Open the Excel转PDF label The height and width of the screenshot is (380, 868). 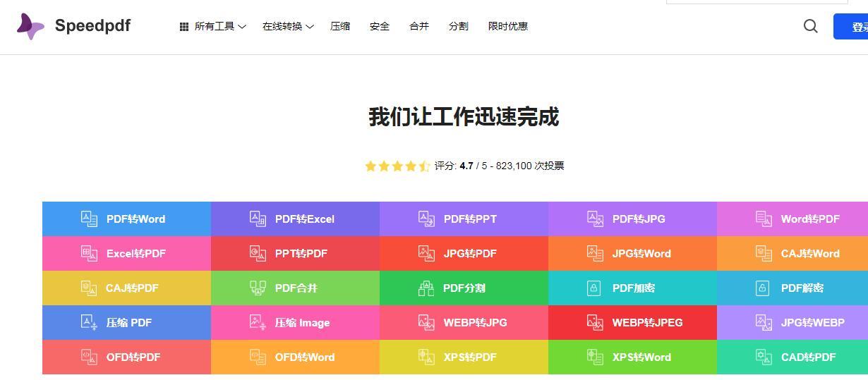tap(136, 254)
